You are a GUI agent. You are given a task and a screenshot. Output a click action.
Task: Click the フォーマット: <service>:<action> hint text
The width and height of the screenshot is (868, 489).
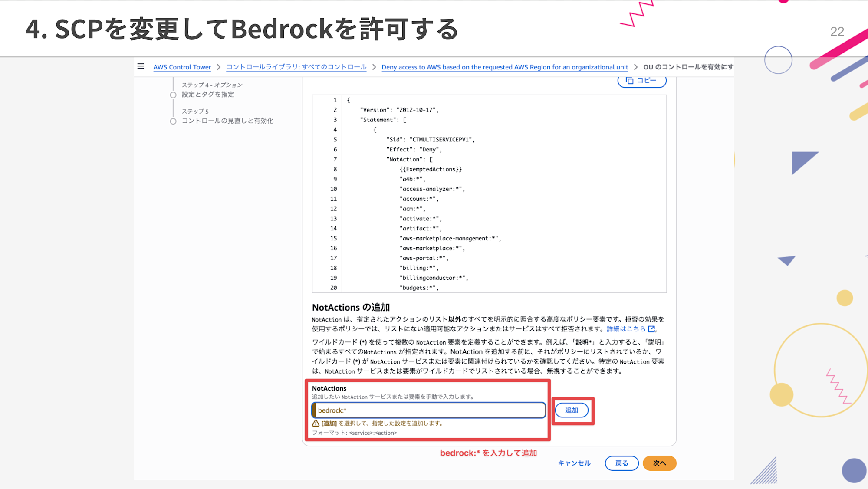[355, 433]
